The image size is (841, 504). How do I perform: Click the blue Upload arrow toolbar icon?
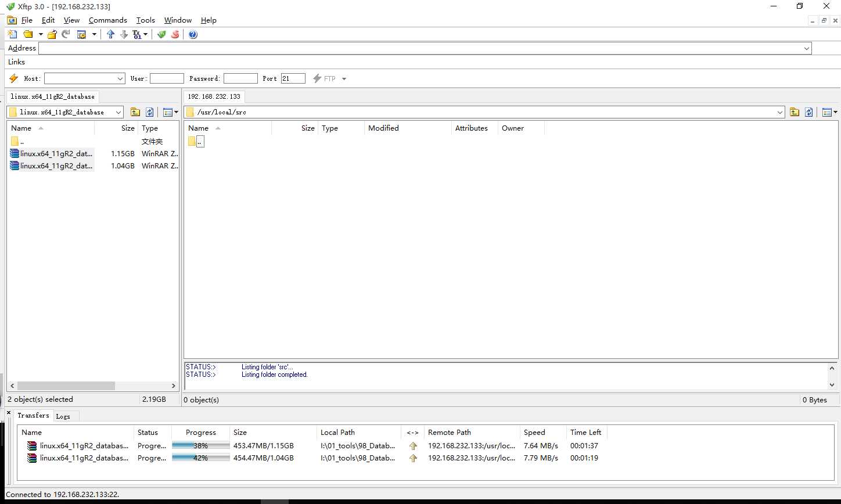[x=110, y=34]
